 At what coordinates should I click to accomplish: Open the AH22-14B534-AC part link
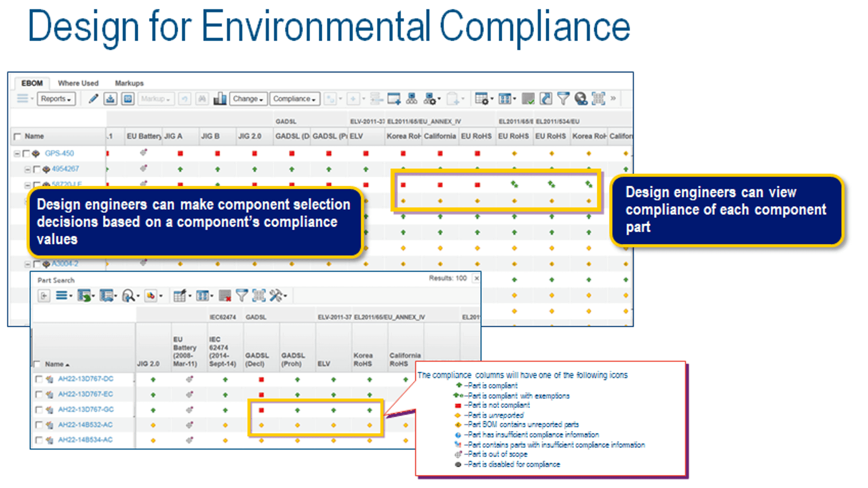tap(85, 440)
